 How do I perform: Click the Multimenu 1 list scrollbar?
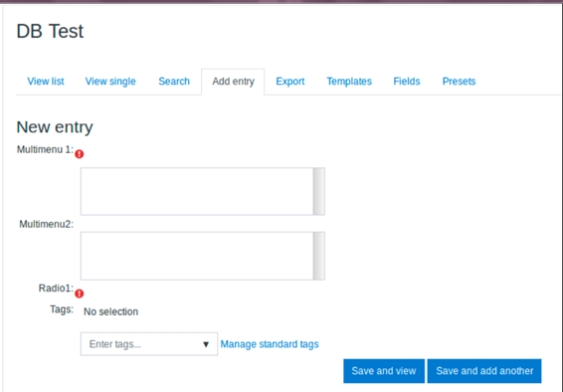coord(319,191)
